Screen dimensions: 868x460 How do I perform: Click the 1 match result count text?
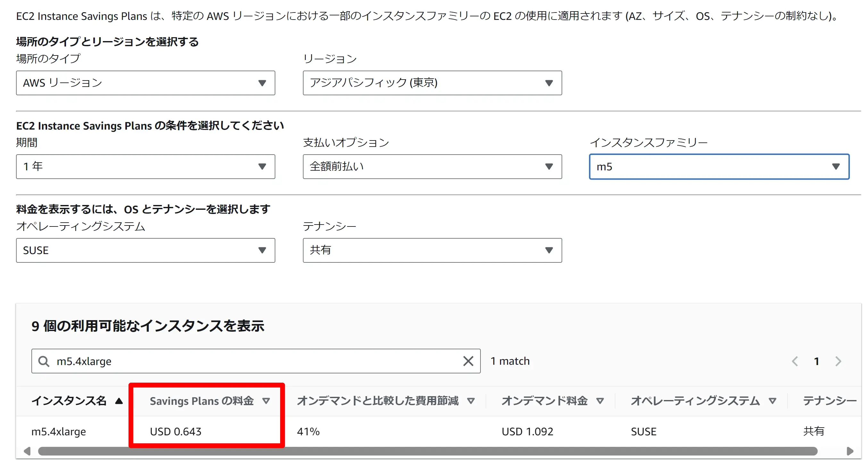(510, 361)
